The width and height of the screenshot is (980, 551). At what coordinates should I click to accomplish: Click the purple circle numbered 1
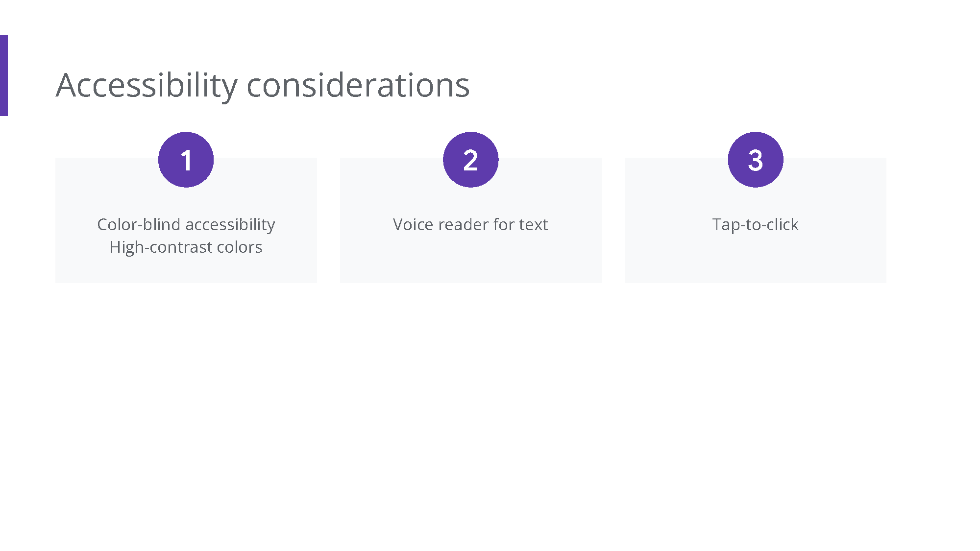point(186,160)
